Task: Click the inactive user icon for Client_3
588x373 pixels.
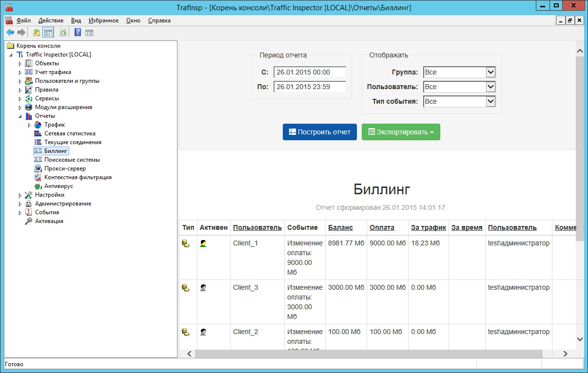Action: coord(203,288)
